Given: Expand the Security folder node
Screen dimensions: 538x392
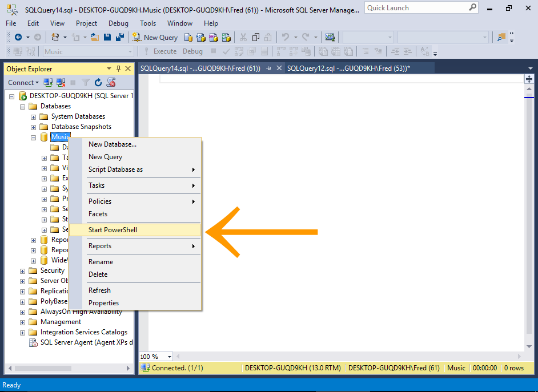Looking at the screenshot, I should [23, 271].
